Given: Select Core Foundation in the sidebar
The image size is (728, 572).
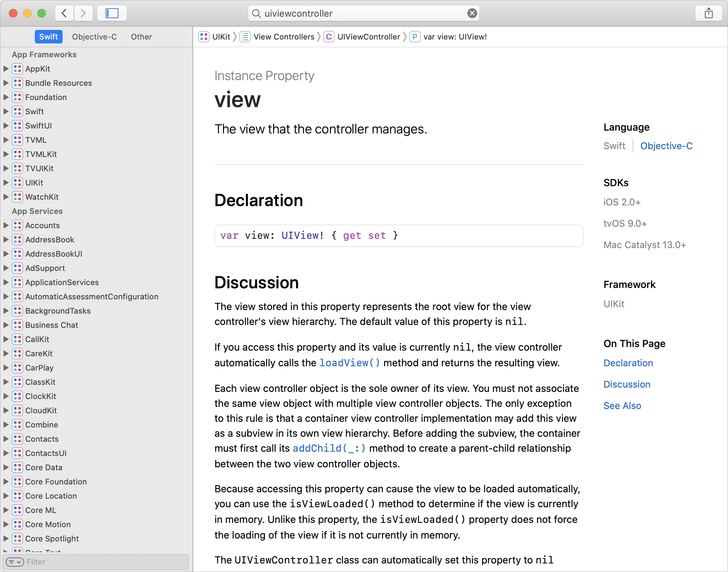Looking at the screenshot, I should click(56, 482).
